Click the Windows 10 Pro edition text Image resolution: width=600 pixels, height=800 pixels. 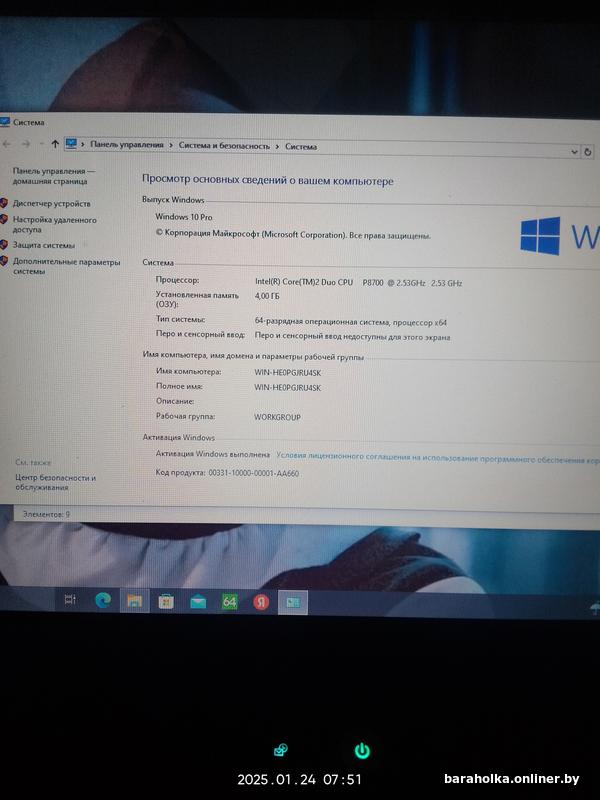(x=184, y=217)
